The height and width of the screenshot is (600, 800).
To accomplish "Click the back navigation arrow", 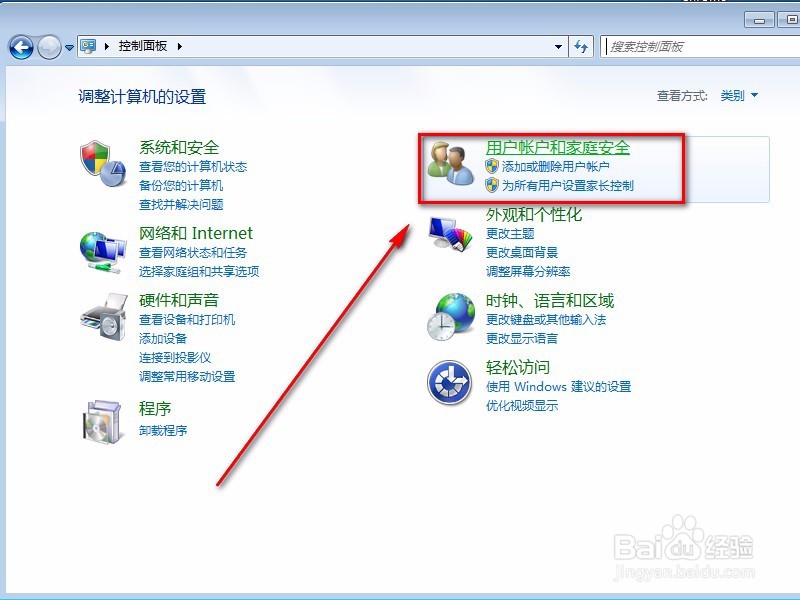I will (x=22, y=46).
